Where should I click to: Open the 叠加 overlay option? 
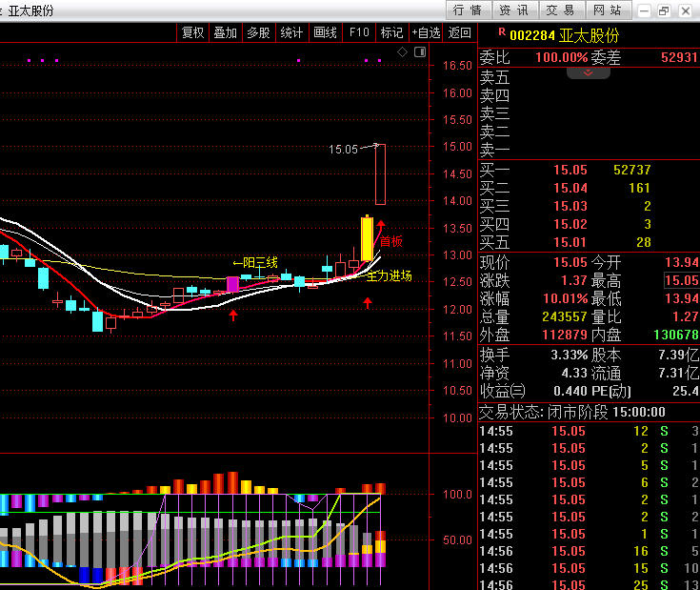(225, 32)
